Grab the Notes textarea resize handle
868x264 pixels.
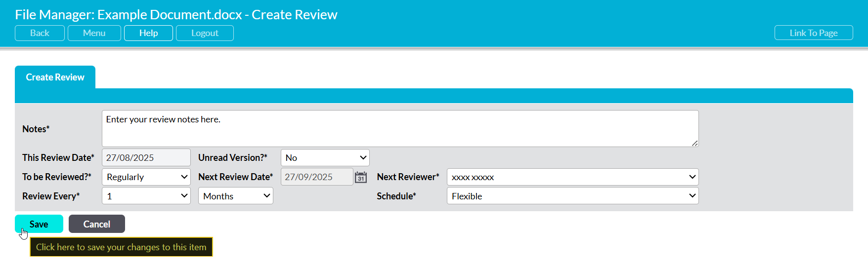pos(694,143)
